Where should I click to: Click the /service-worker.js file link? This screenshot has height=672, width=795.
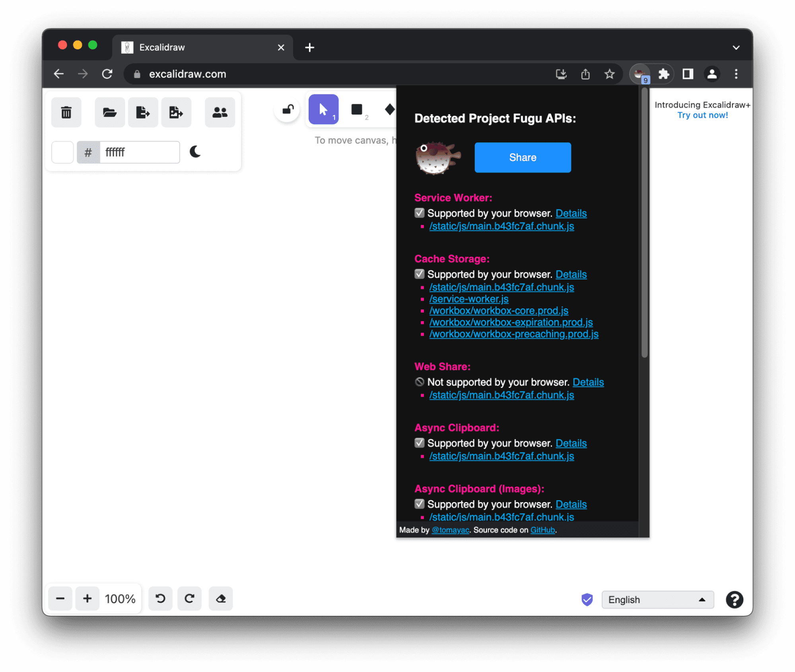[x=468, y=299]
